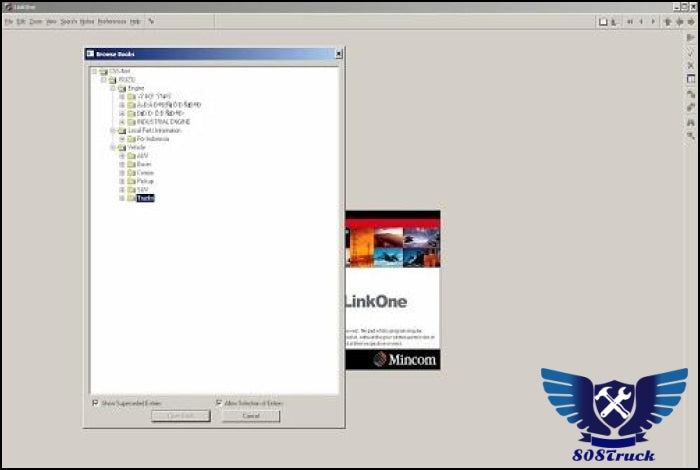Click the binoculars search icon in sidebar

coord(690,121)
